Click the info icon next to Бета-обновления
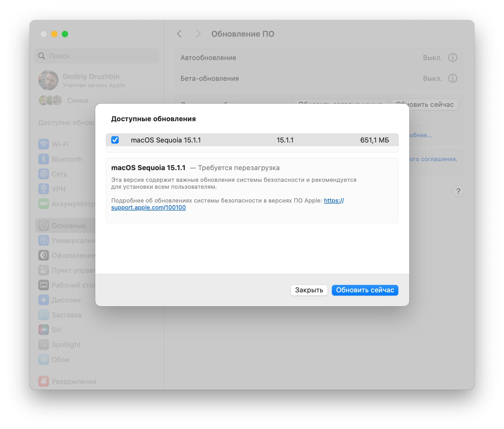 [x=453, y=78]
